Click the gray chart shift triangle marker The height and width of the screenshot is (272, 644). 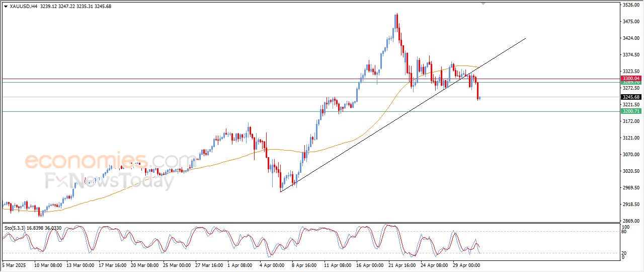pyautogui.click(x=484, y=4)
